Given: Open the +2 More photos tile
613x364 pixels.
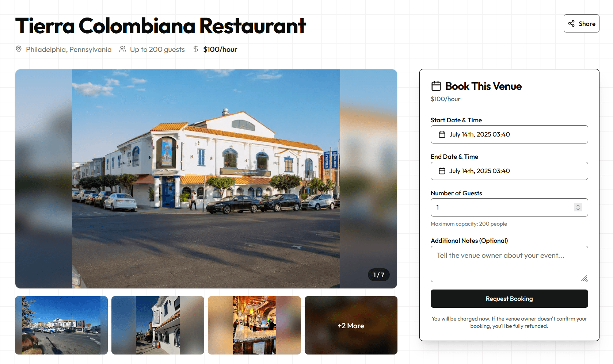Looking at the screenshot, I should [351, 325].
